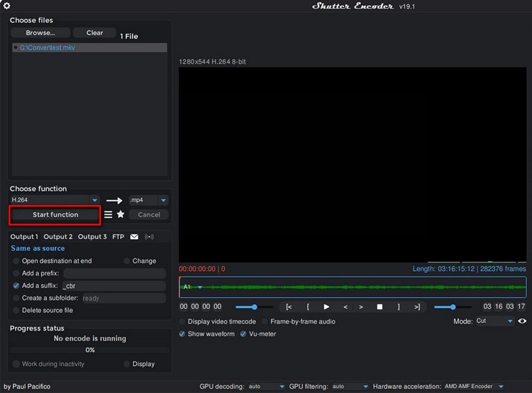Viewport: 532px width, 393px height.
Task: Switch to the Output 2 tab
Action: (58, 236)
